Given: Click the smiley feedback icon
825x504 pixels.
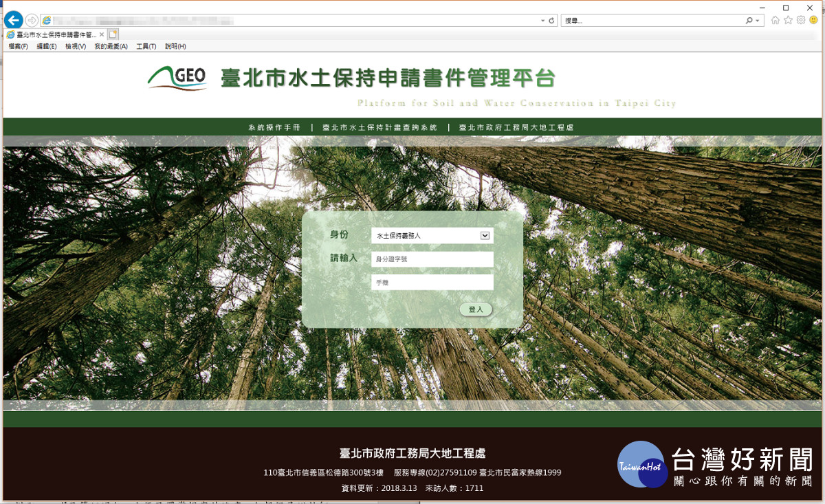Looking at the screenshot, I should pyautogui.click(x=813, y=20).
